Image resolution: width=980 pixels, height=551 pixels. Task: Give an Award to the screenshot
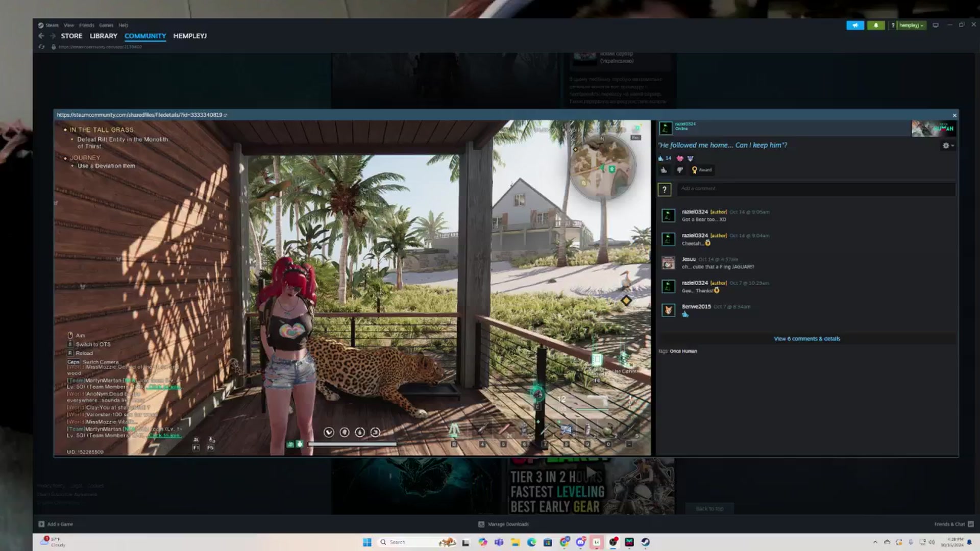pyautogui.click(x=702, y=170)
